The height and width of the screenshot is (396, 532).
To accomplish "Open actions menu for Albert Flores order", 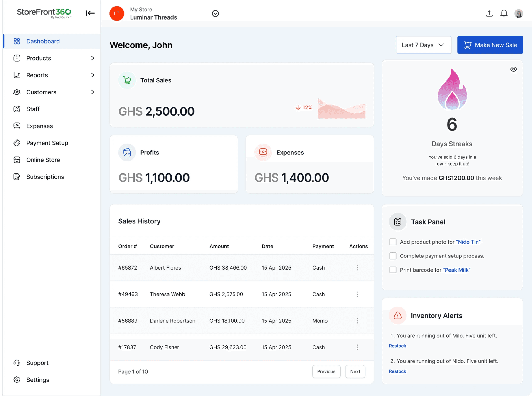I will (357, 268).
